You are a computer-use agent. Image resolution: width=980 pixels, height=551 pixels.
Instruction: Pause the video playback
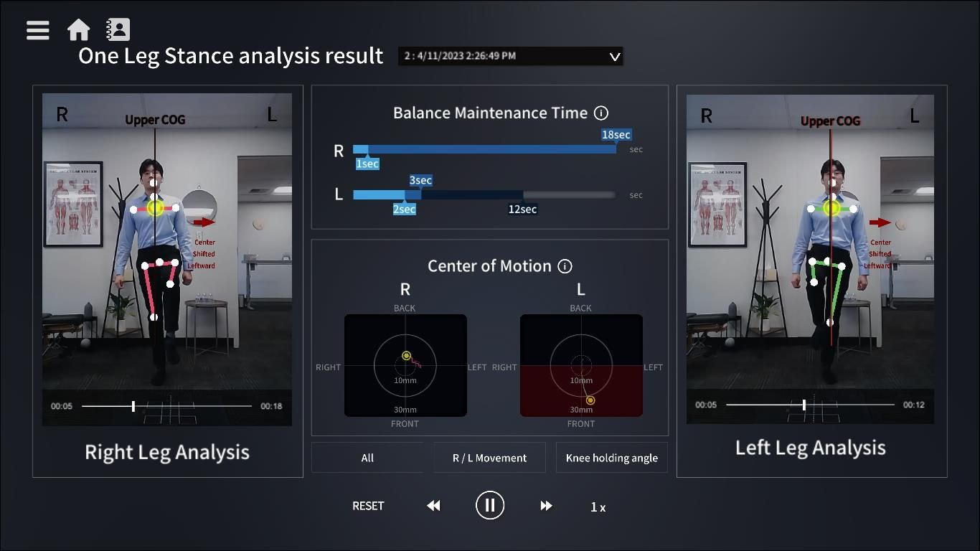(490, 505)
